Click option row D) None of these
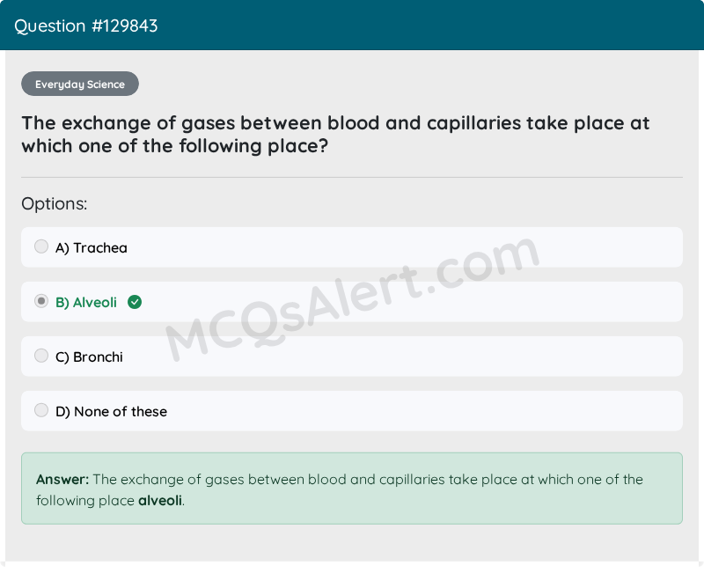This screenshot has height=588, width=704. [x=352, y=410]
